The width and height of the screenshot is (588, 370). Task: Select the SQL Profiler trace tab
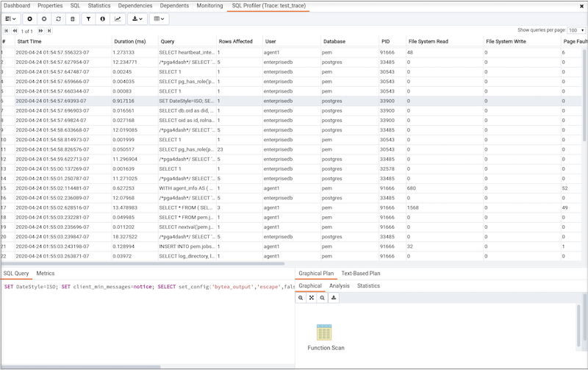point(268,6)
